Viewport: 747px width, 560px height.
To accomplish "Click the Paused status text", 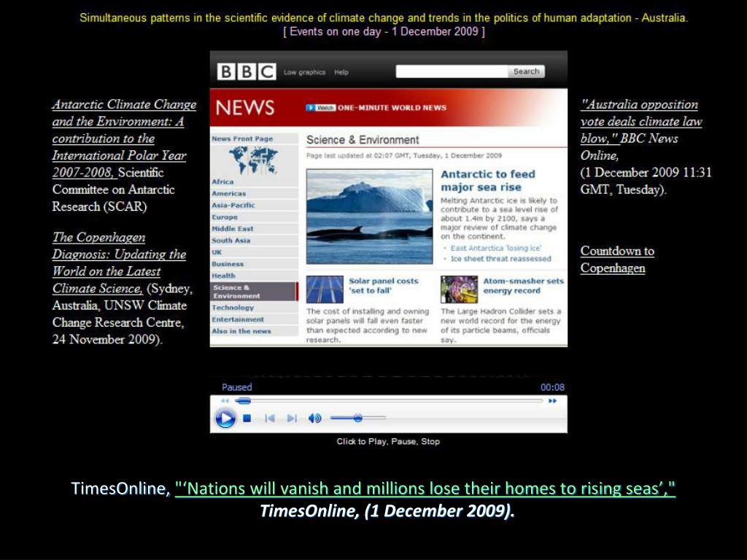I will pos(237,387).
